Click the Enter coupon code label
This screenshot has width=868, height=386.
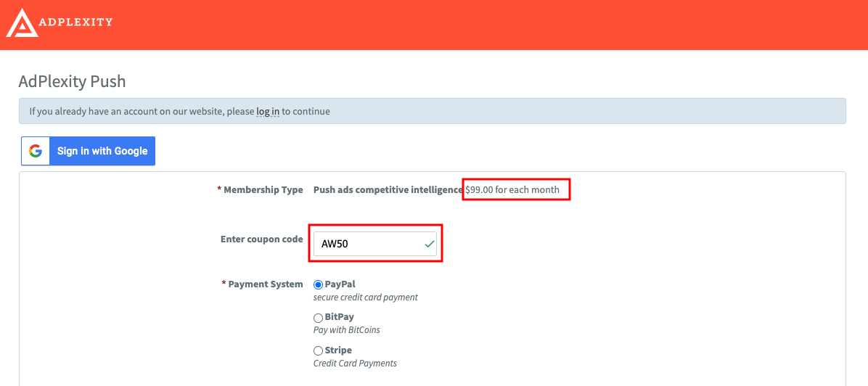(261, 239)
